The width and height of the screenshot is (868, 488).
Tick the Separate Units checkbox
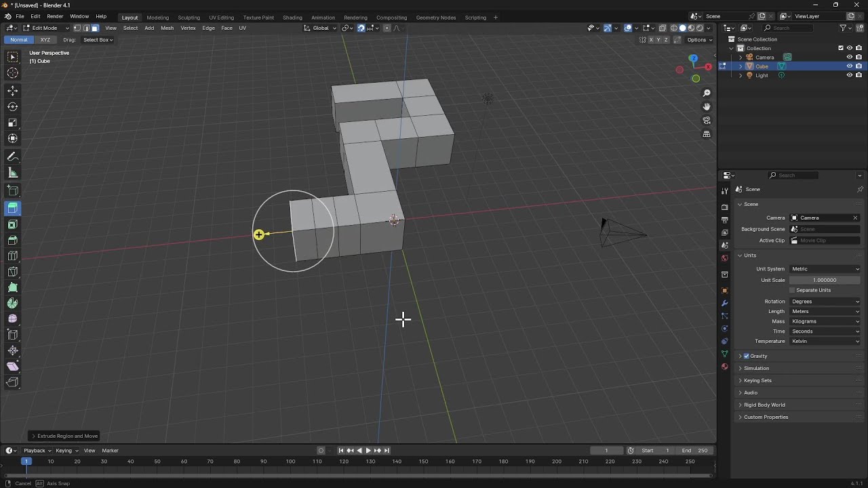792,290
